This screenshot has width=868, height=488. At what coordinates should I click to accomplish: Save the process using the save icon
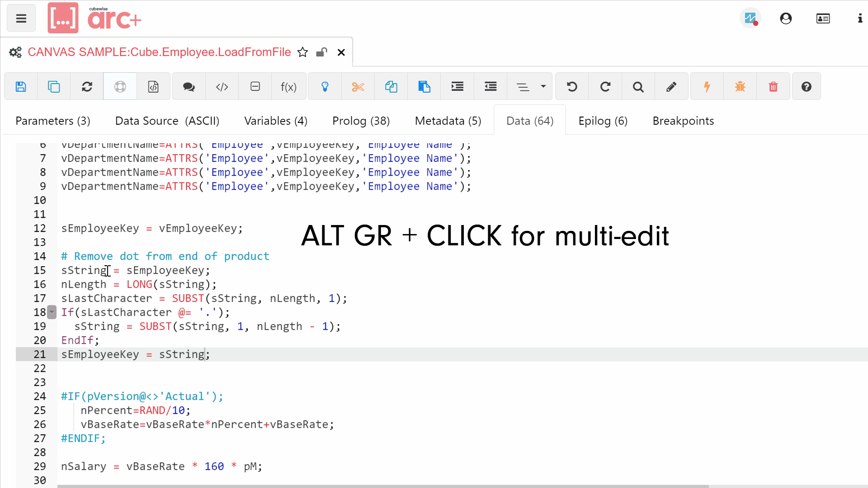tap(21, 86)
